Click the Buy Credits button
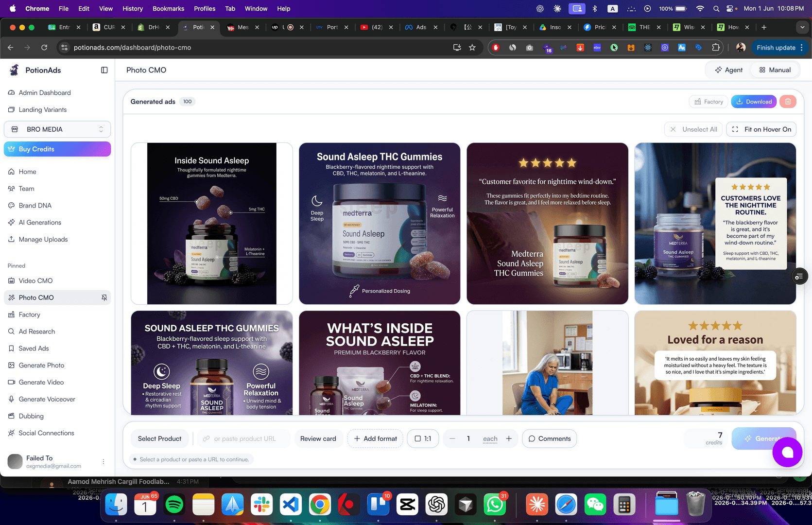812x525 pixels. pos(57,149)
